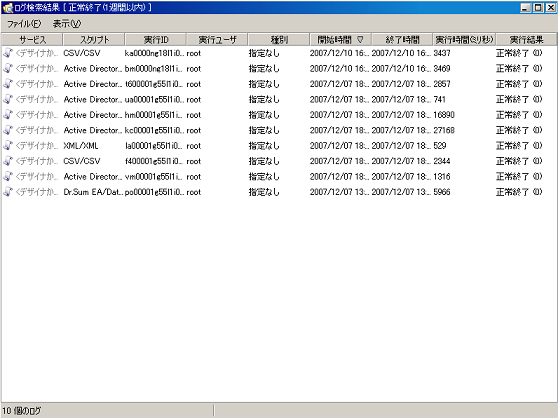Click the log icon of the ka0000ng18l1i0 row
The height and width of the screenshot is (418, 558).
(8, 53)
